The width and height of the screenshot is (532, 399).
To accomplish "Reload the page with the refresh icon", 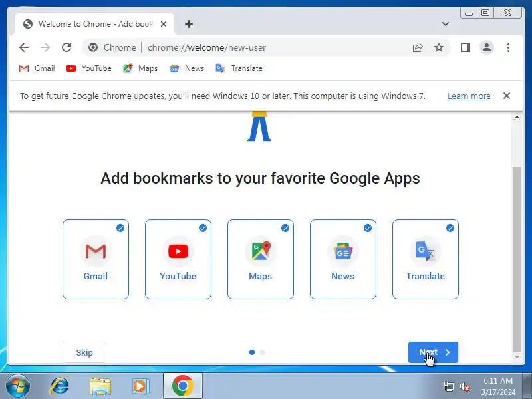I will tap(66, 47).
